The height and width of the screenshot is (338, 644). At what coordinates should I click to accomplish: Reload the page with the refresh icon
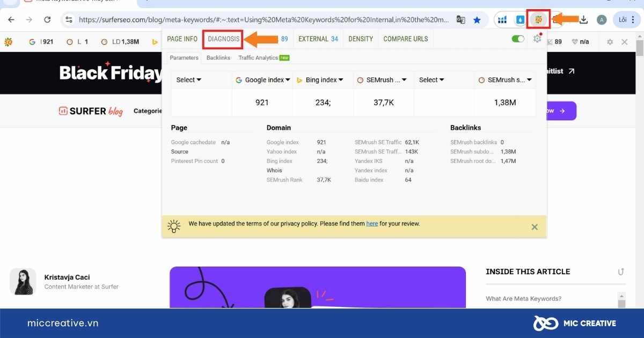point(47,20)
